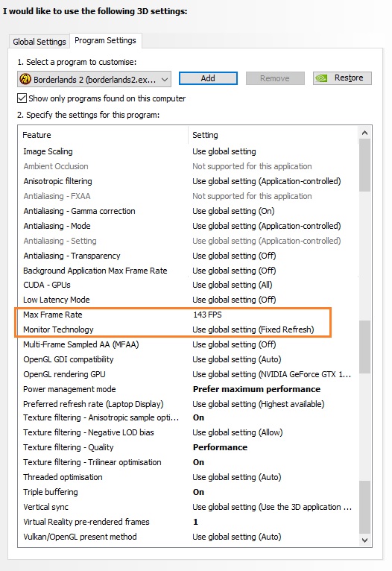Switch to the Global Settings tab
This screenshot has height=571, width=392.
[x=39, y=42]
